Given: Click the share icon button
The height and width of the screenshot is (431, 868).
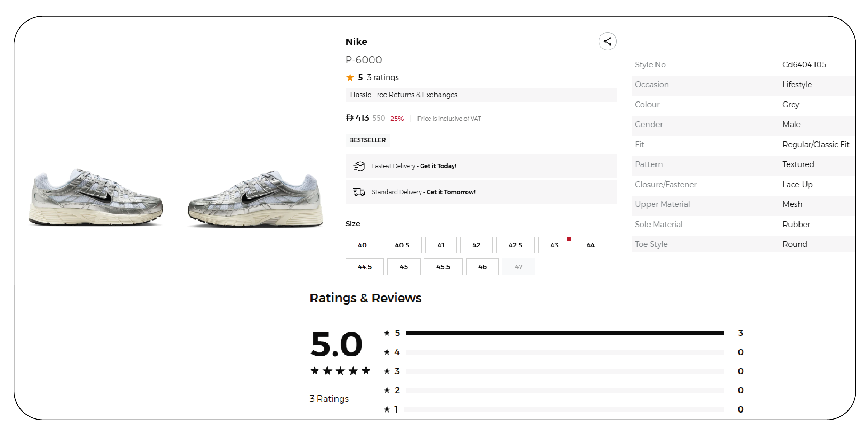Looking at the screenshot, I should coord(607,41).
